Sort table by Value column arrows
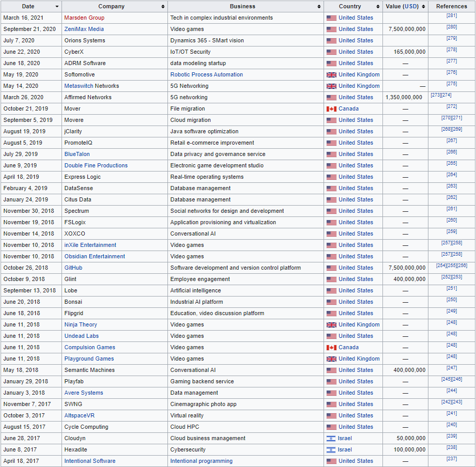This screenshot has height=467, width=476. point(423,7)
